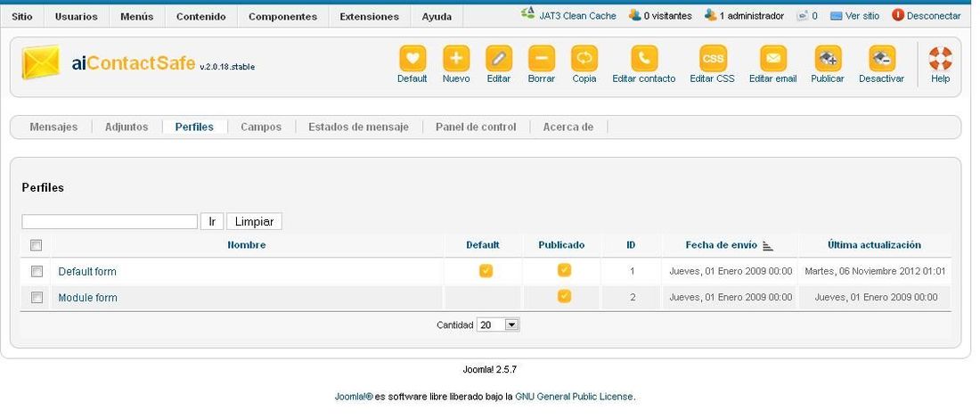Click the Ir search button

pos(213,221)
